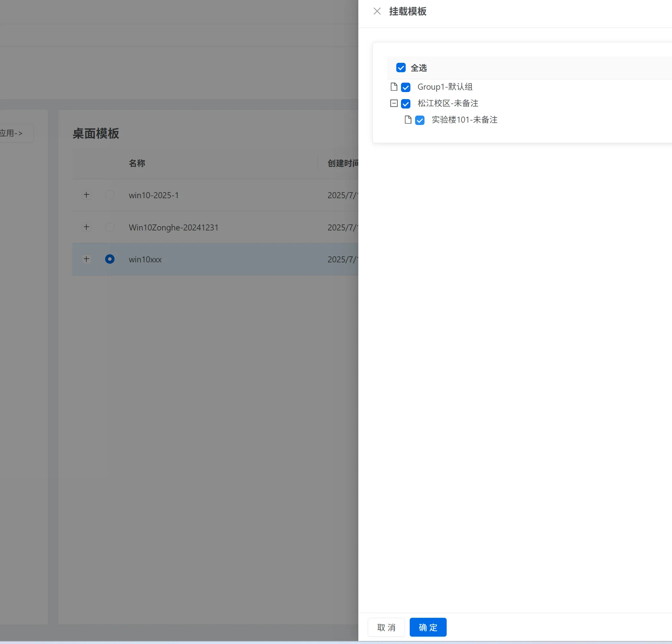The image size is (672, 644).
Task: Click the 全选 label text
Action: tap(419, 68)
